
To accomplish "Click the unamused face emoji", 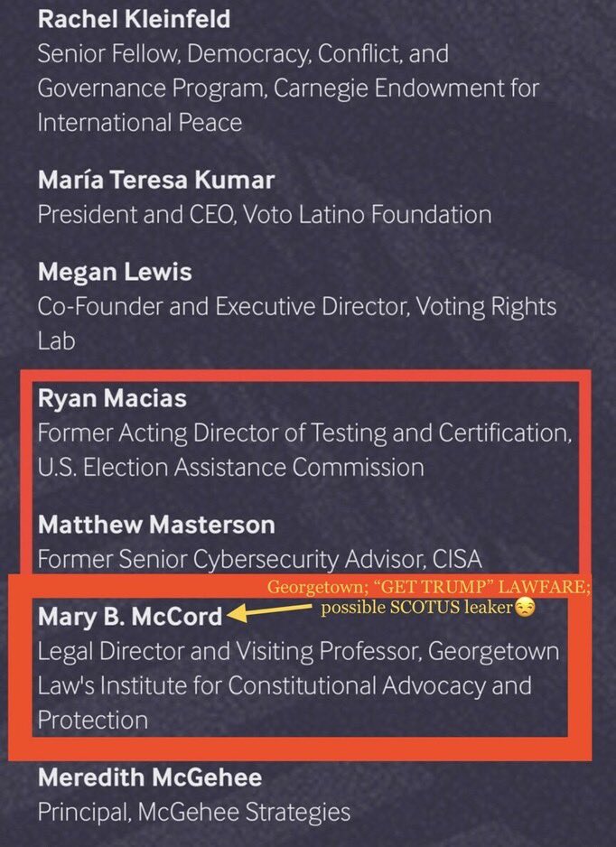I will pyautogui.click(x=525, y=609).
